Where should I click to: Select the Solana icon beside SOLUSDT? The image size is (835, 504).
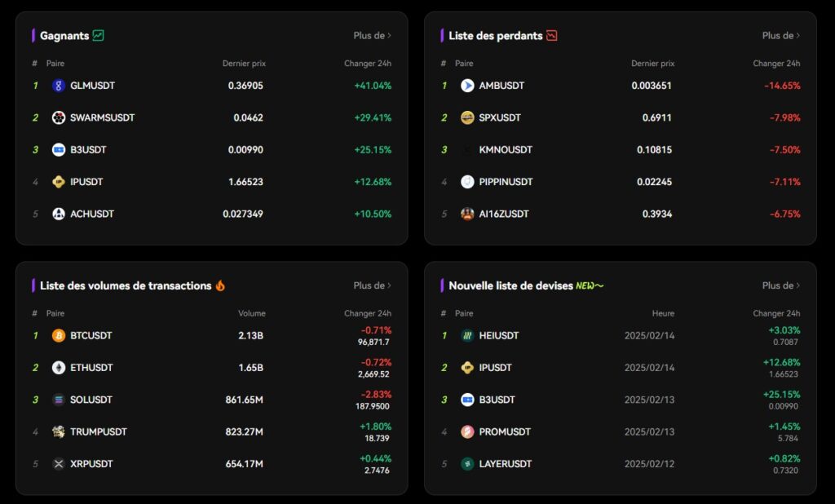58,400
